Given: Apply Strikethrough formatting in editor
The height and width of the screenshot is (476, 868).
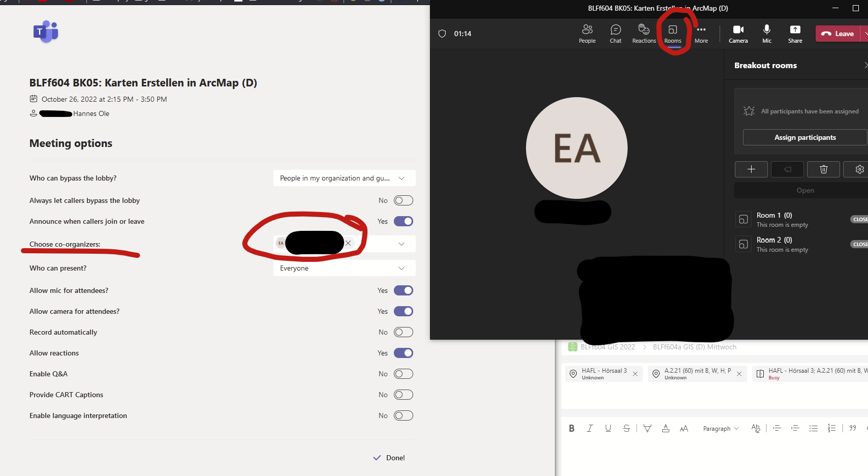Looking at the screenshot, I should [x=626, y=428].
